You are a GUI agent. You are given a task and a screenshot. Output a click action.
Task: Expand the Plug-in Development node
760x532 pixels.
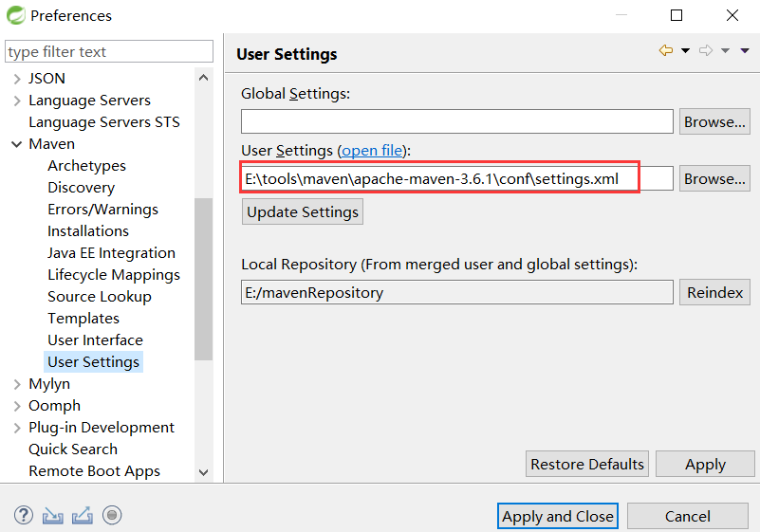point(17,428)
